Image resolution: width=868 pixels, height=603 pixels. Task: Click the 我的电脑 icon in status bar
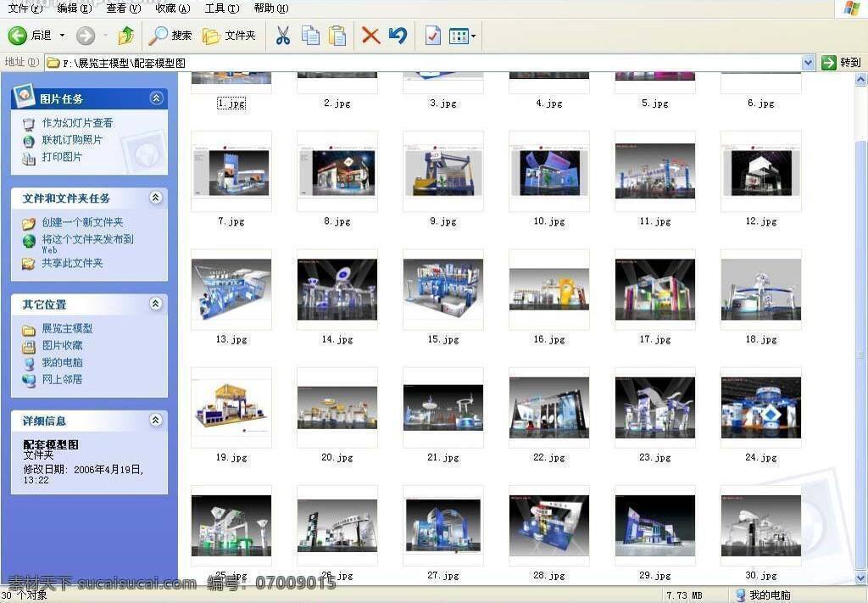(740, 595)
